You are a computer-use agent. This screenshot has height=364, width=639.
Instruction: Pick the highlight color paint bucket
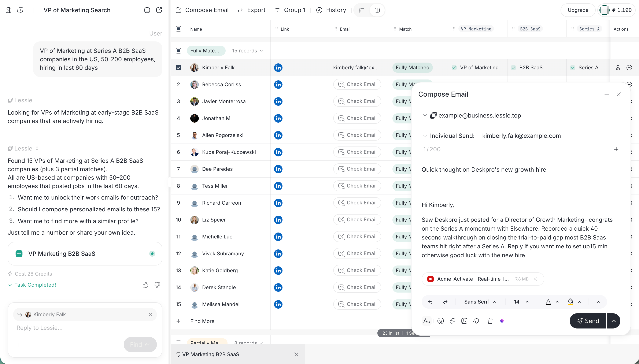[x=570, y=302]
